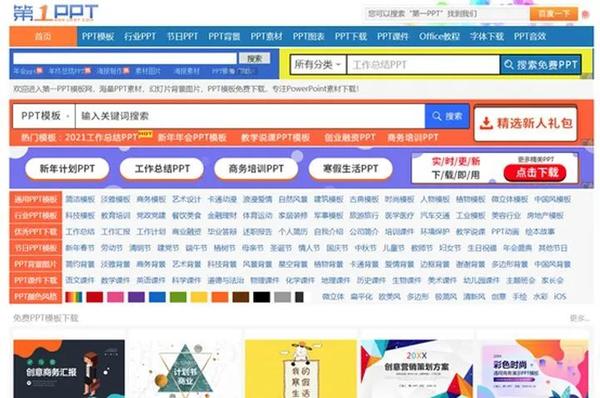
Task: Open the PPT图表 navigation item
Action: pyautogui.click(x=308, y=36)
